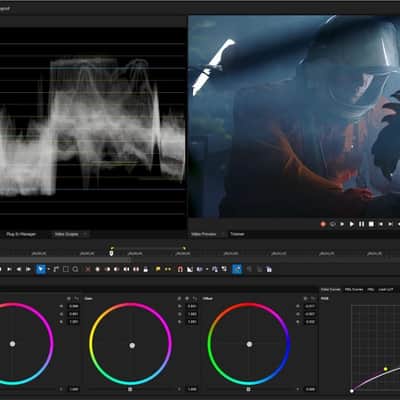Image resolution: width=400 pixels, height=400 pixels.
Task: Click the Offset luminance value field below the wheel
Action: (310, 389)
